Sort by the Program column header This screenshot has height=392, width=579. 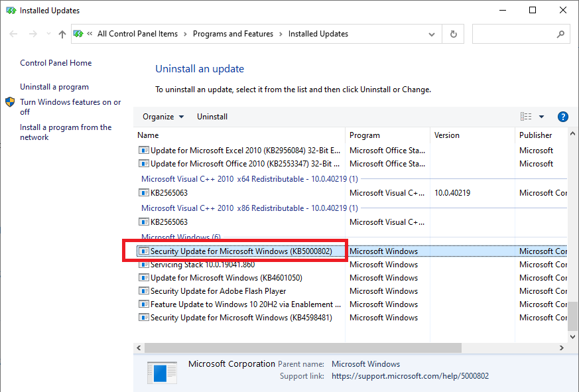pyautogui.click(x=388, y=135)
